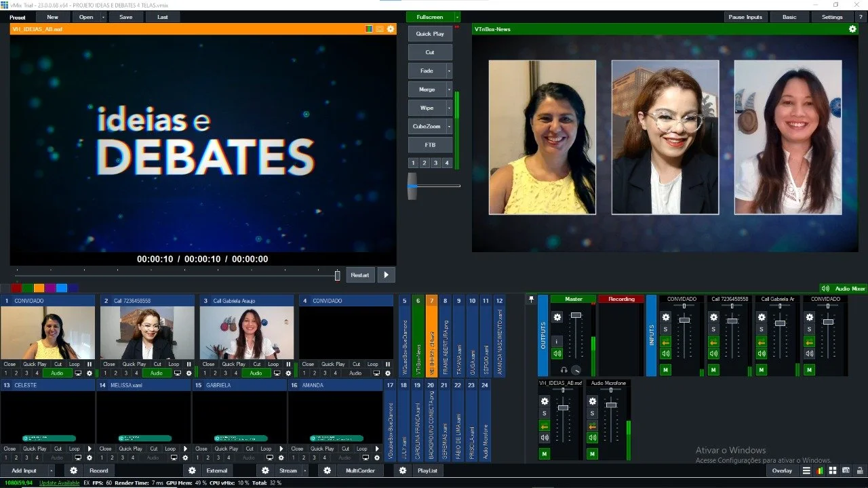
Task: Toggle M button on first CONVIDADO channel
Action: pos(666,370)
